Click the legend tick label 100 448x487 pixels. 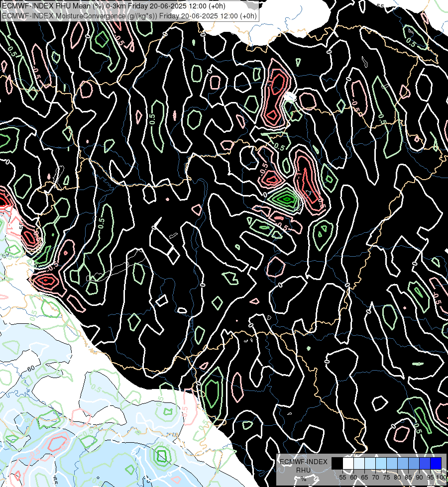pyautogui.click(x=441, y=478)
